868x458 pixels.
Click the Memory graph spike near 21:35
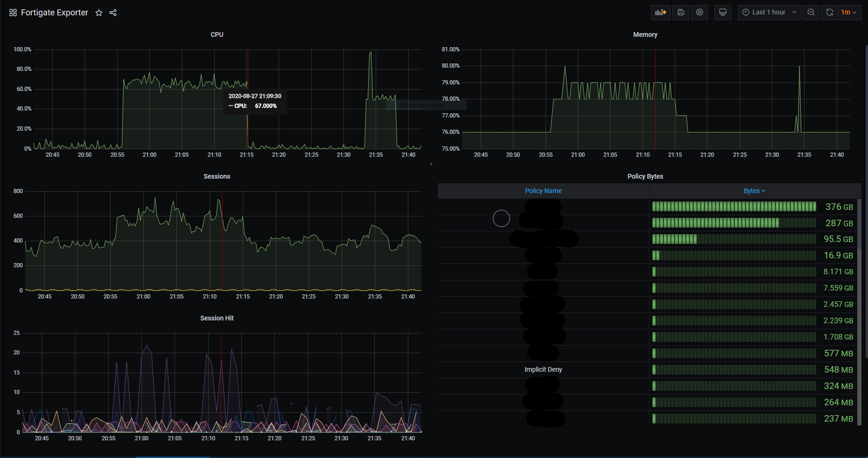pos(799,67)
